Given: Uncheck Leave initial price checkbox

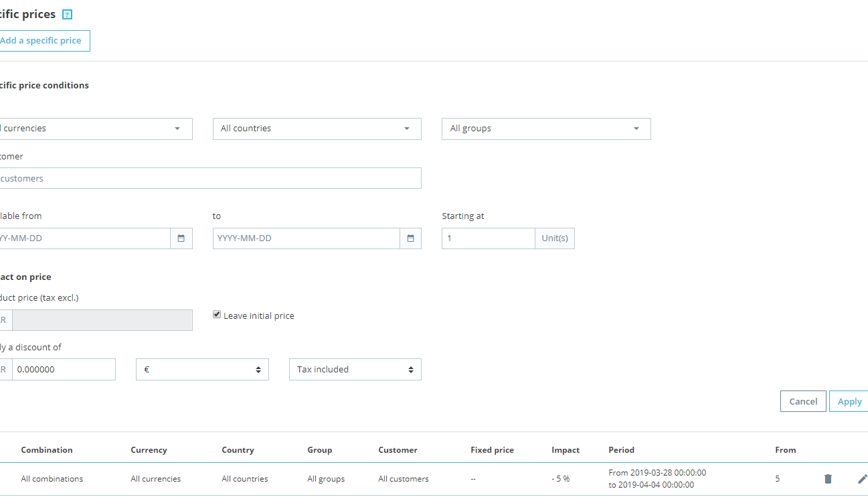Looking at the screenshot, I should click(x=217, y=314).
